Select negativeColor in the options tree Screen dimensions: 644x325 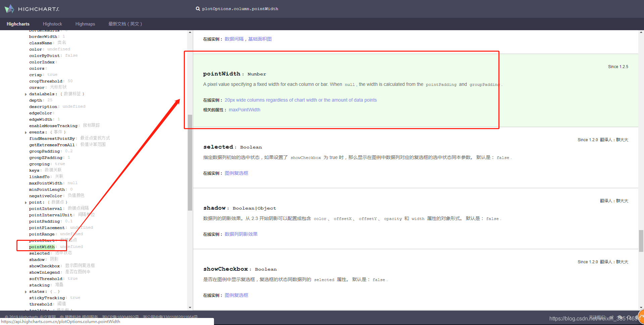tap(46, 196)
